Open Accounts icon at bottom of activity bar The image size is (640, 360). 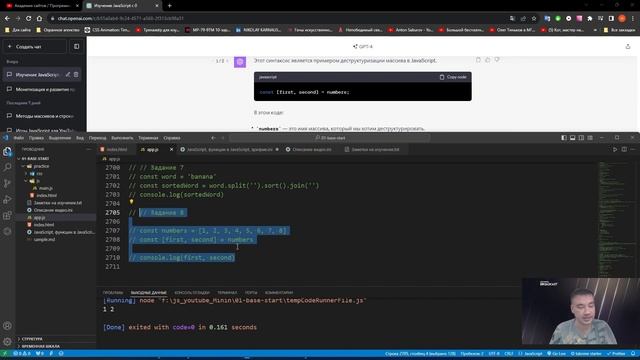tap(7, 326)
